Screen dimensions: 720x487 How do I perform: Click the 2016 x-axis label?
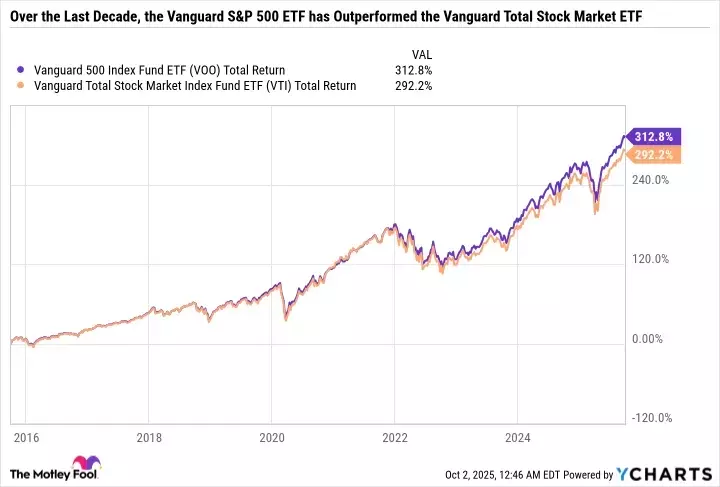pos(26,437)
